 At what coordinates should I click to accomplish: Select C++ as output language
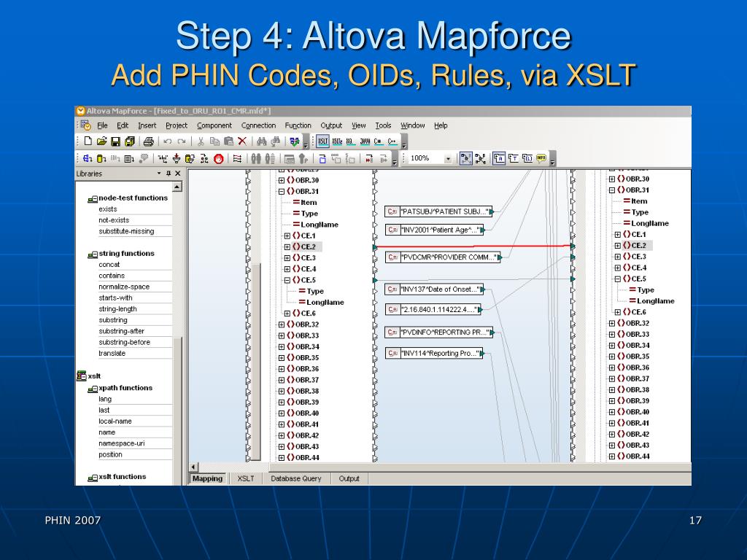point(392,141)
